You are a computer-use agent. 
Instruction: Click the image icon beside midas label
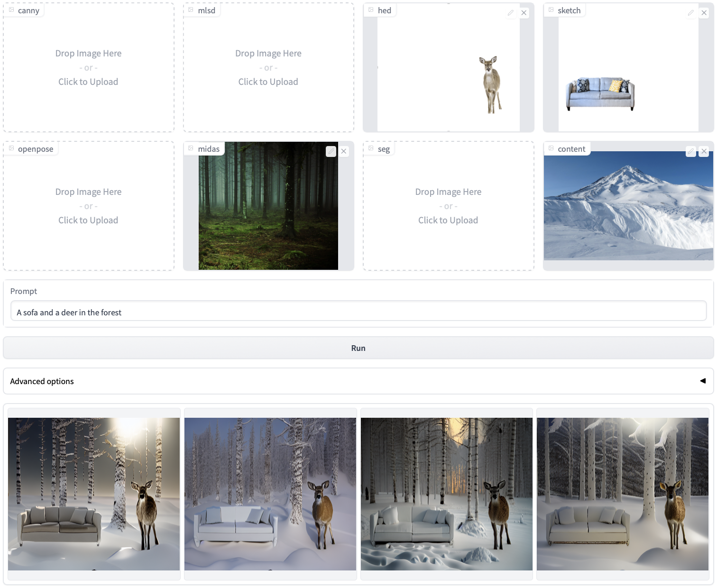click(191, 148)
